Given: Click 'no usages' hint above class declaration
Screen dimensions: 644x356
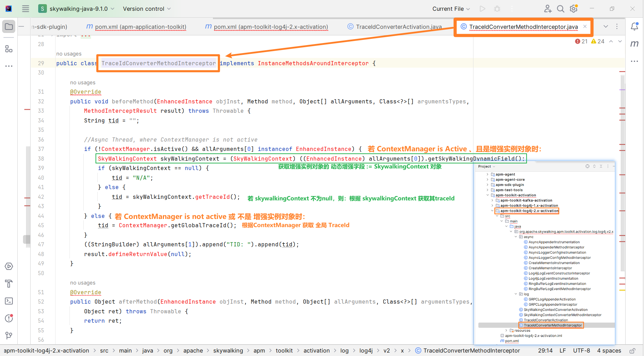Looking at the screenshot, I should pos(69,54).
